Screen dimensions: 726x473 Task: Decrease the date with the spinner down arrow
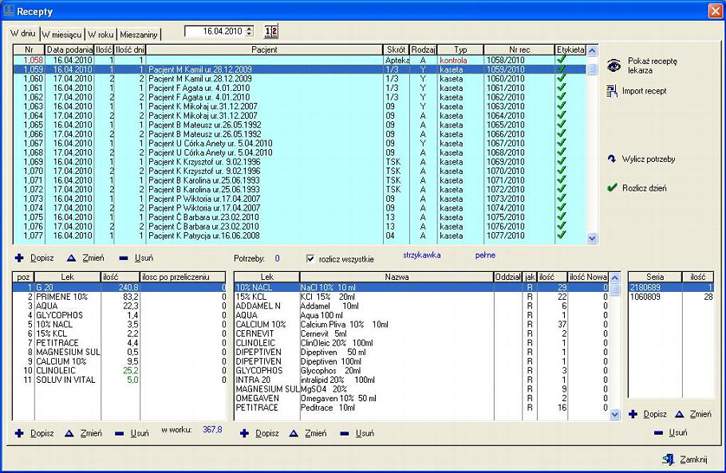point(249,36)
